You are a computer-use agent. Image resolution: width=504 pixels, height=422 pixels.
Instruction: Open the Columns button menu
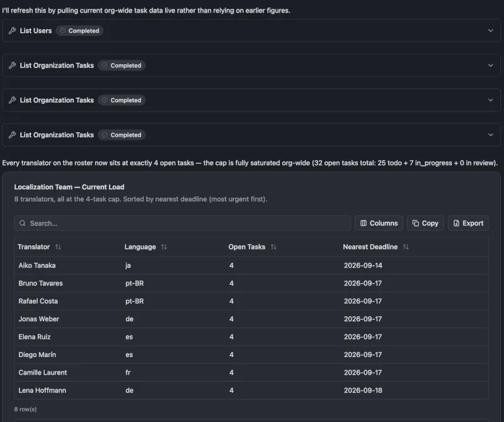coord(379,223)
